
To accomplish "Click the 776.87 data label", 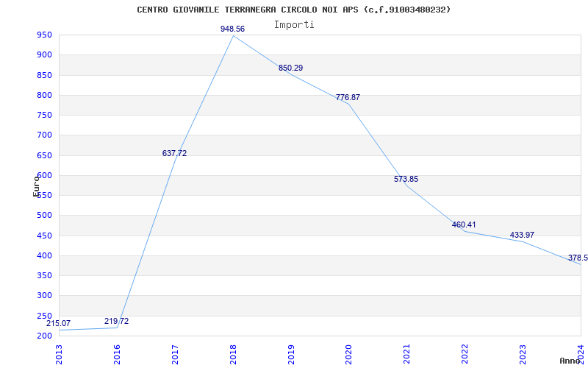I will 348,97.
